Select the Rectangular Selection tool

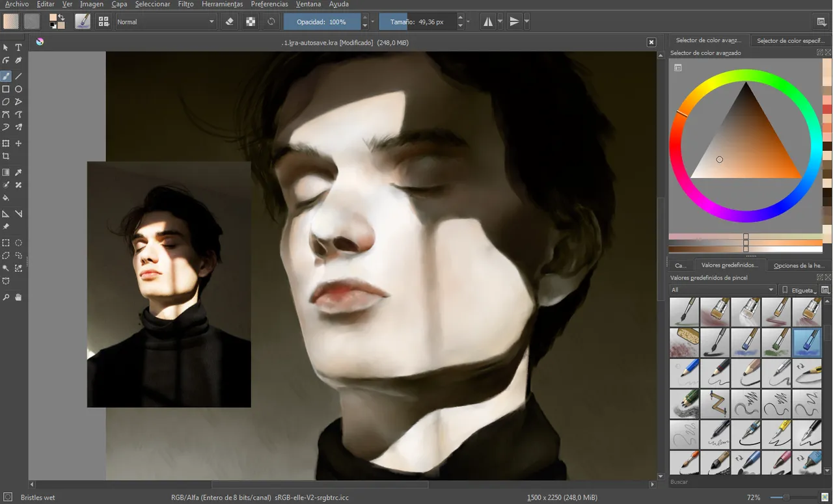[6, 243]
